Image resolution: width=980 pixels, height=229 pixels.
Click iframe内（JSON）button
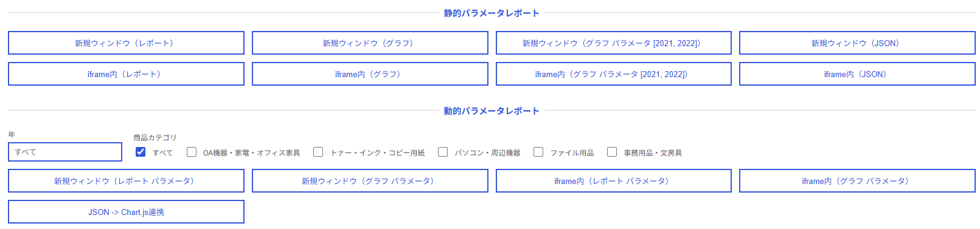pyautogui.click(x=857, y=74)
